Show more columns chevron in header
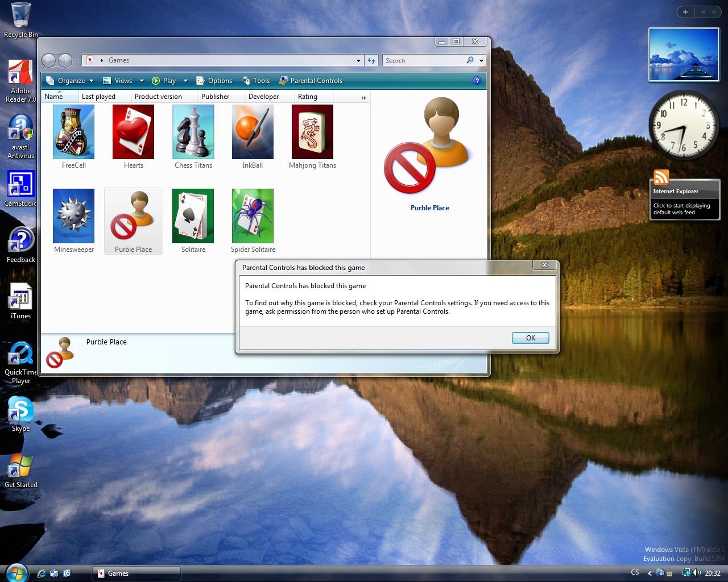Viewport: 728px width, 582px height. click(x=363, y=98)
